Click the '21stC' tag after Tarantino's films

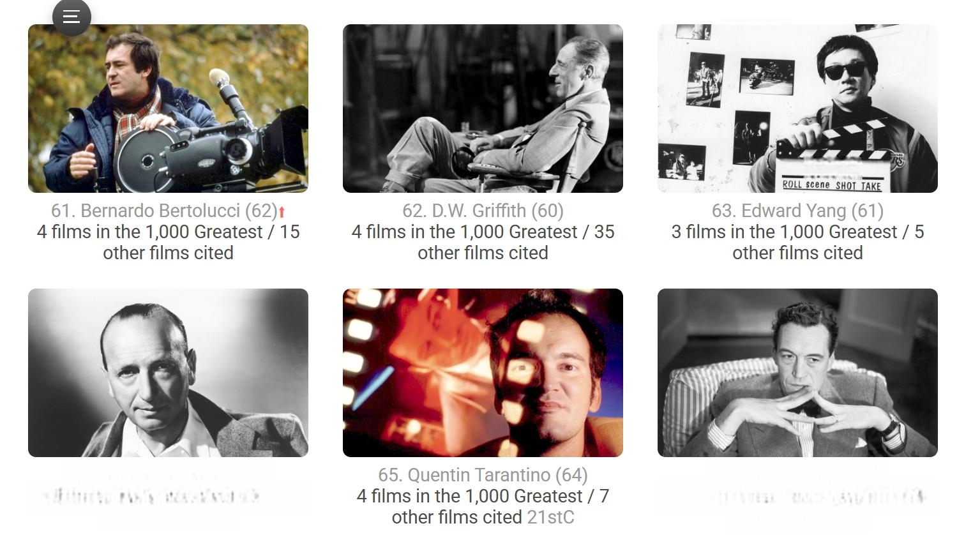point(550,517)
